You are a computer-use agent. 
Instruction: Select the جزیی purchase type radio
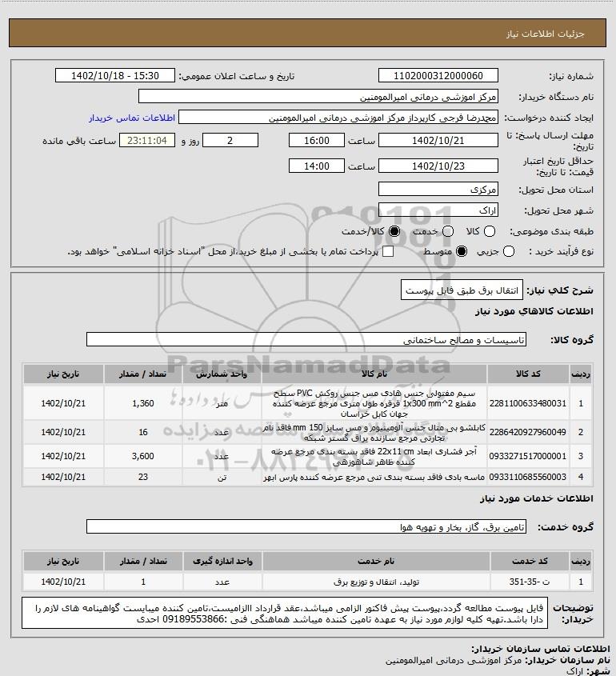(509, 251)
